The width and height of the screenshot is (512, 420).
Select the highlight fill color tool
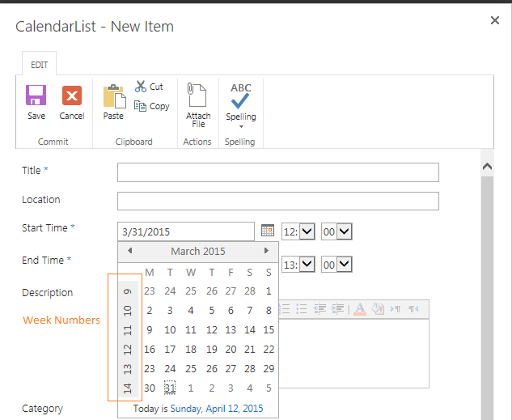378,308
